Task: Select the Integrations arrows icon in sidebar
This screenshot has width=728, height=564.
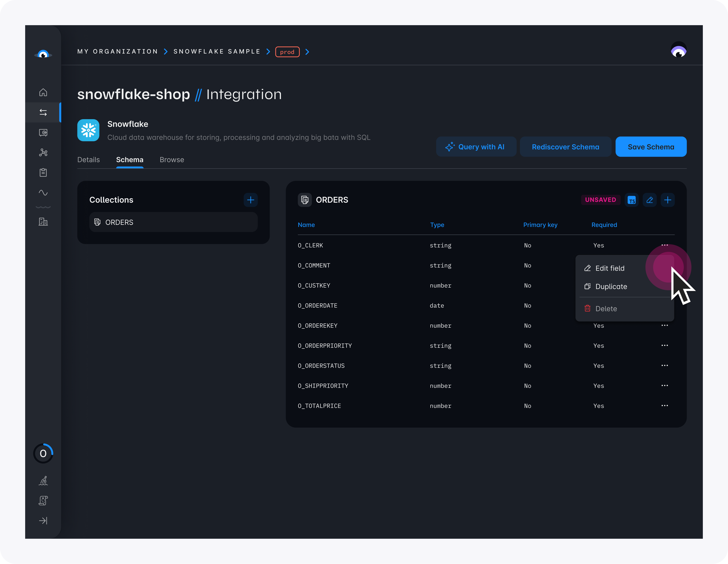Action: pos(43,112)
